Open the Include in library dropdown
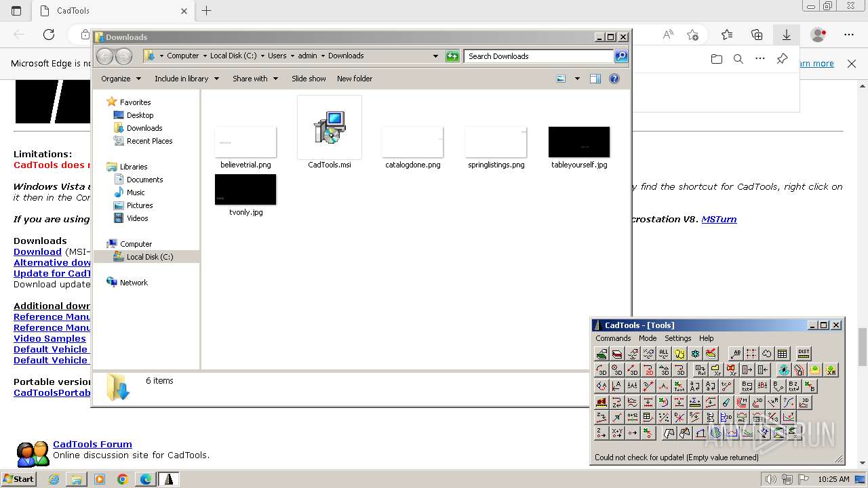Viewport: 868px width, 488px height. point(187,79)
